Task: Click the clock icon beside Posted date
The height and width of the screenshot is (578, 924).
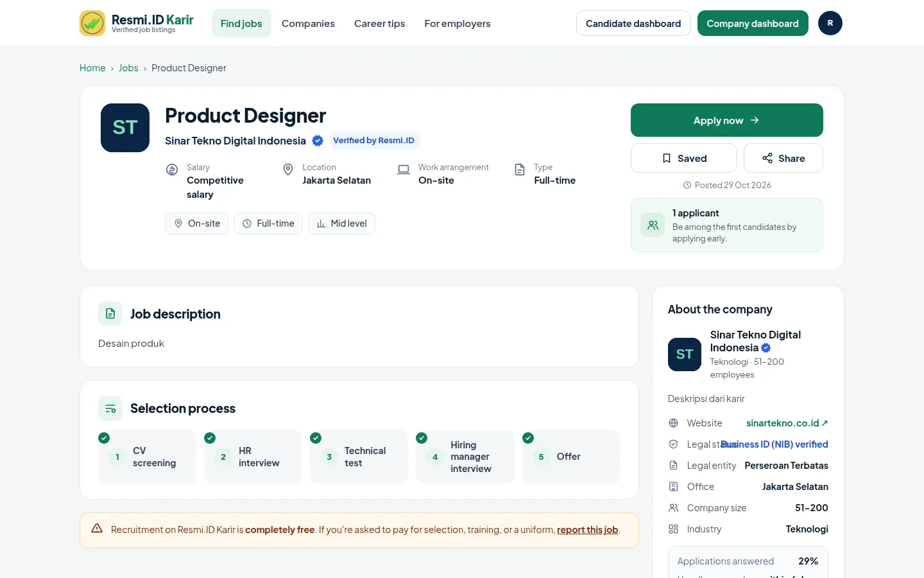Action: tap(687, 185)
